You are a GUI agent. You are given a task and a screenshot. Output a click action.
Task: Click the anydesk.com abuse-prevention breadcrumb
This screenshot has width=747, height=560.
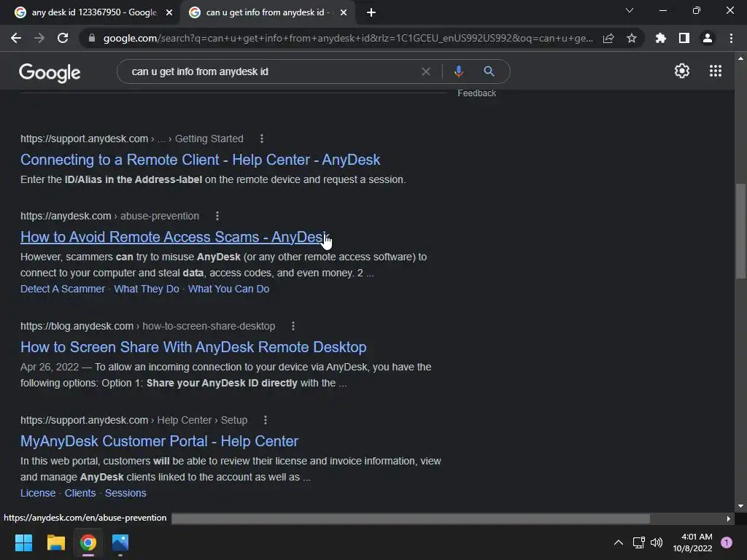point(109,216)
